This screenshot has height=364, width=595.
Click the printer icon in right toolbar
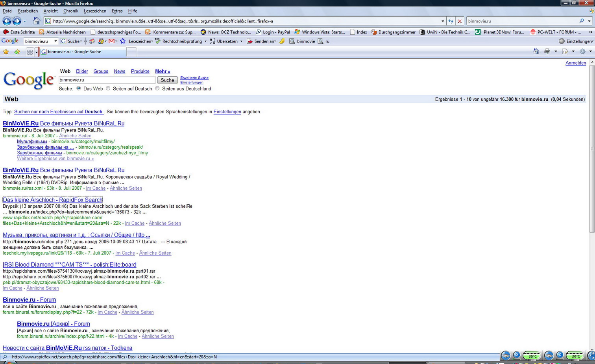(547, 51)
